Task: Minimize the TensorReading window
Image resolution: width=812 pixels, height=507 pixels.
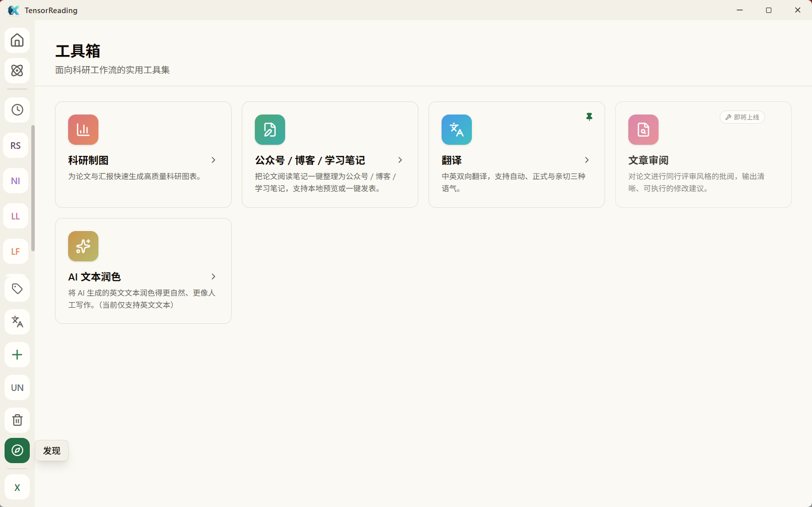Action: (740, 10)
